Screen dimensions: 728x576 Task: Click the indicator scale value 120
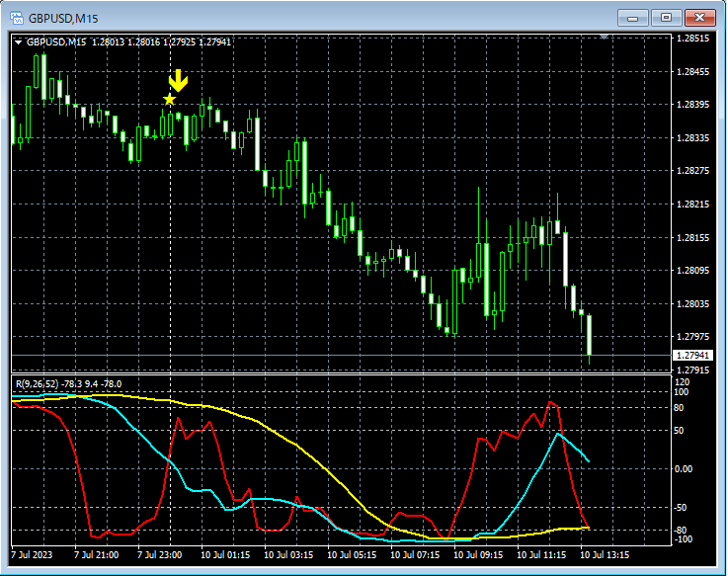682,382
